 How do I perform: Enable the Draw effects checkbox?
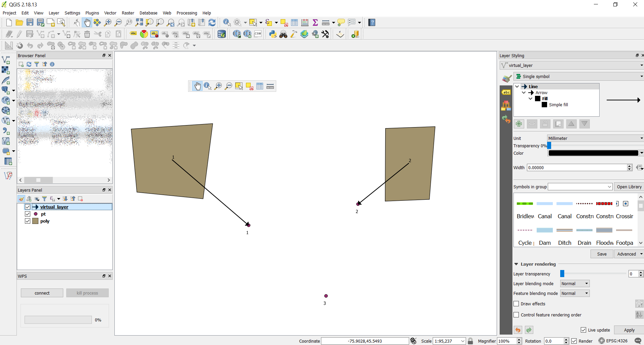tap(516, 304)
